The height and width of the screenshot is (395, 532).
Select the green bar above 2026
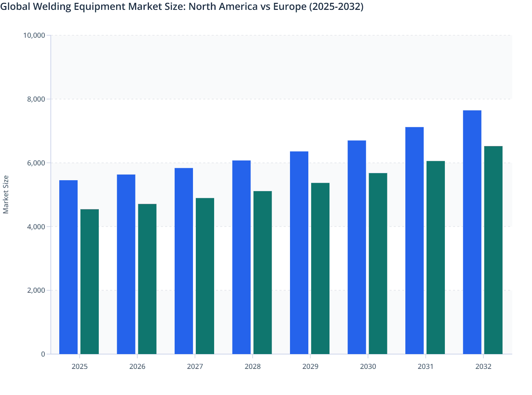coord(147,279)
